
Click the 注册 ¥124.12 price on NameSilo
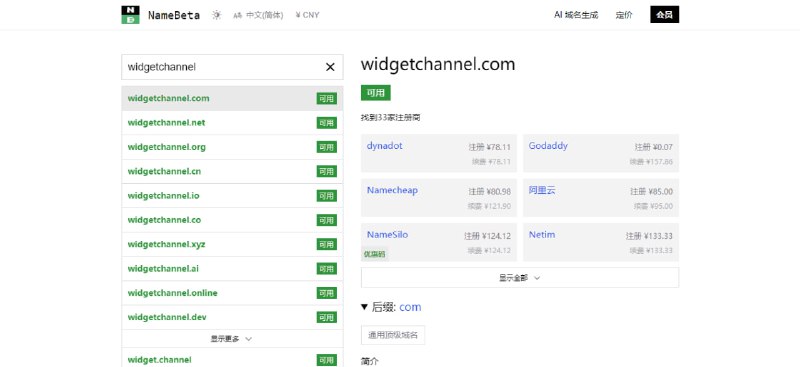click(x=487, y=236)
